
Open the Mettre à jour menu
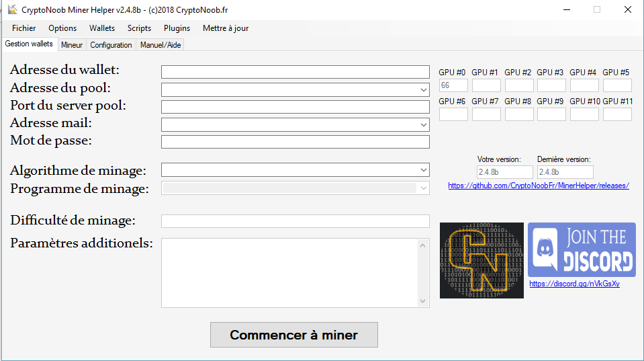click(226, 28)
